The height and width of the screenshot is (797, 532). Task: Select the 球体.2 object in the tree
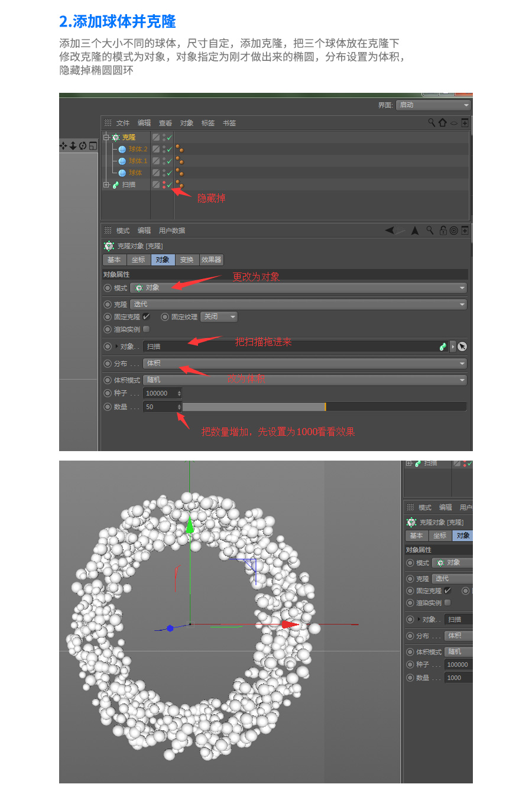pos(138,149)
